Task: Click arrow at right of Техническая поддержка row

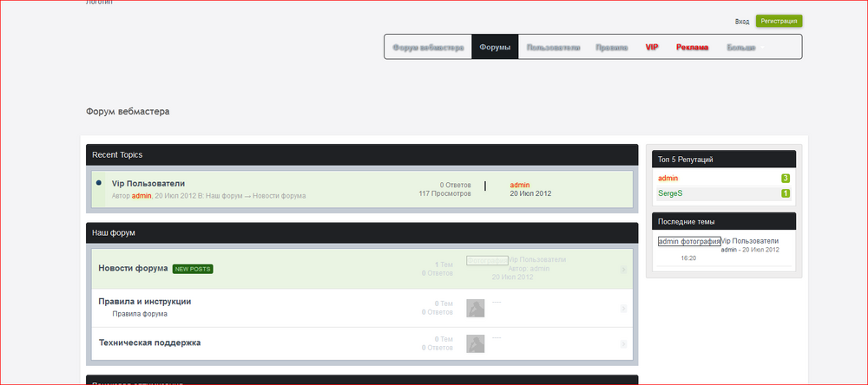Action: (624, 344)
